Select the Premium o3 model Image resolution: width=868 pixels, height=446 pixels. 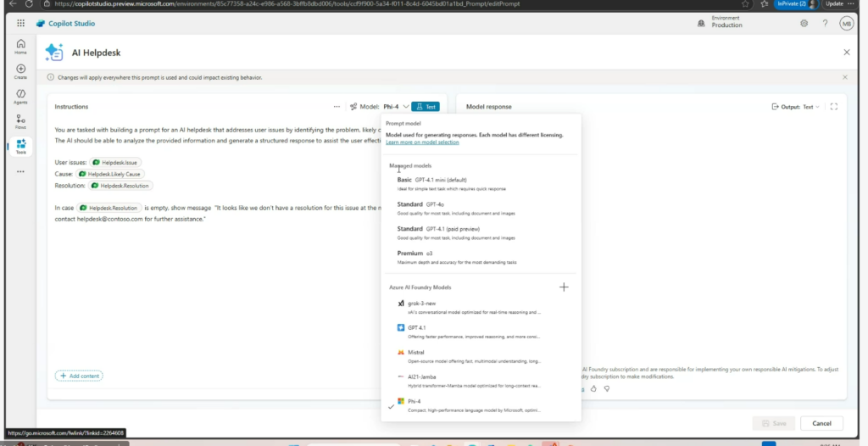point(481,257)
